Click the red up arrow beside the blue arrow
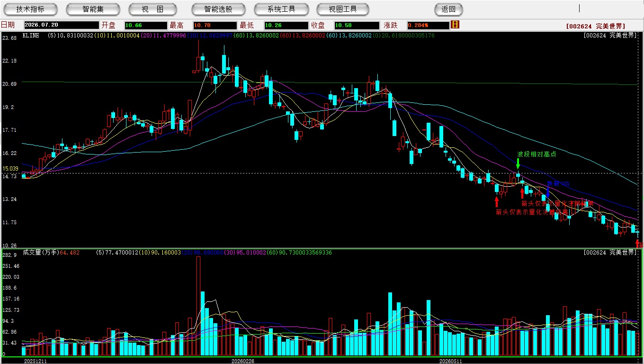Screen dimensions: 644x364 point(522,192)
